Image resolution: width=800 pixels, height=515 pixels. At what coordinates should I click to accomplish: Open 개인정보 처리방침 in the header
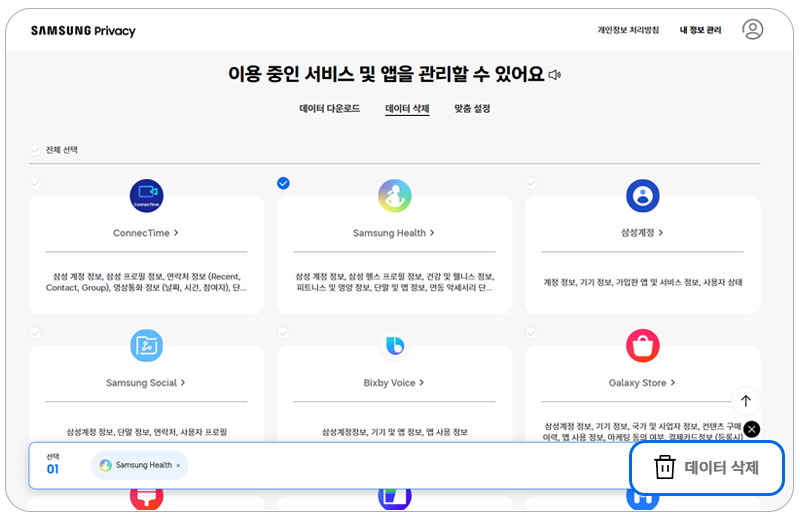click(628, 30)
